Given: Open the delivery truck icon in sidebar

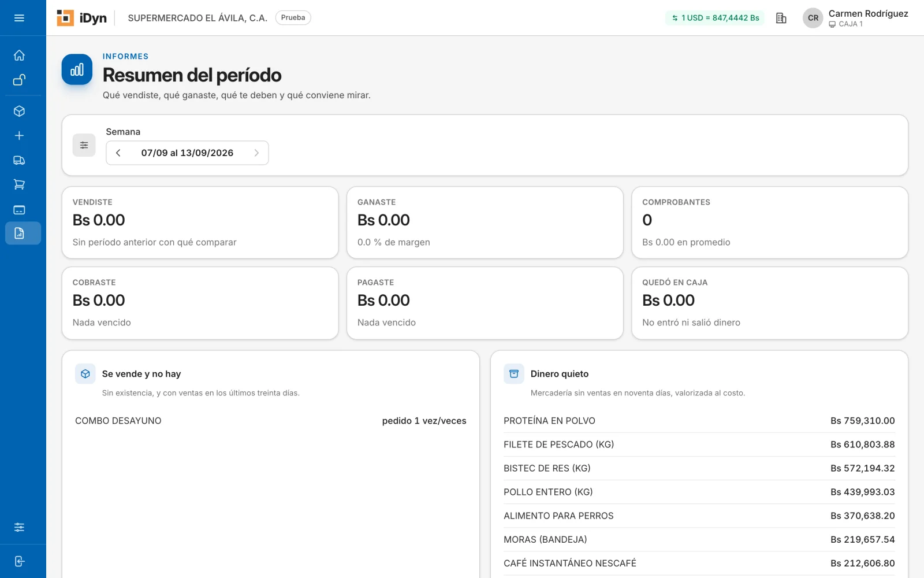Looking at the screenshot, I should (19, 160).
